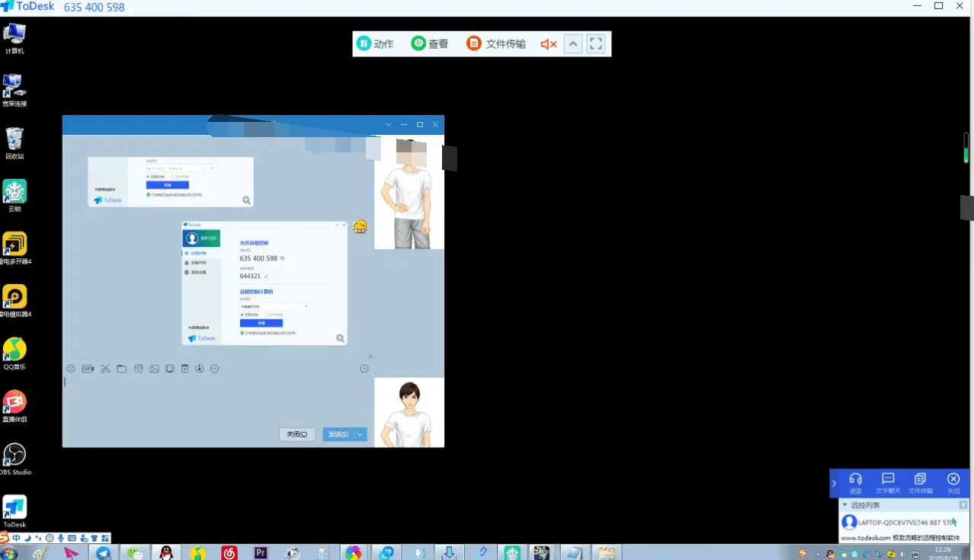This screenshot has width=974, height=560.
Task: Click the emoji smiley icon in chat
Action: (71, 369)
